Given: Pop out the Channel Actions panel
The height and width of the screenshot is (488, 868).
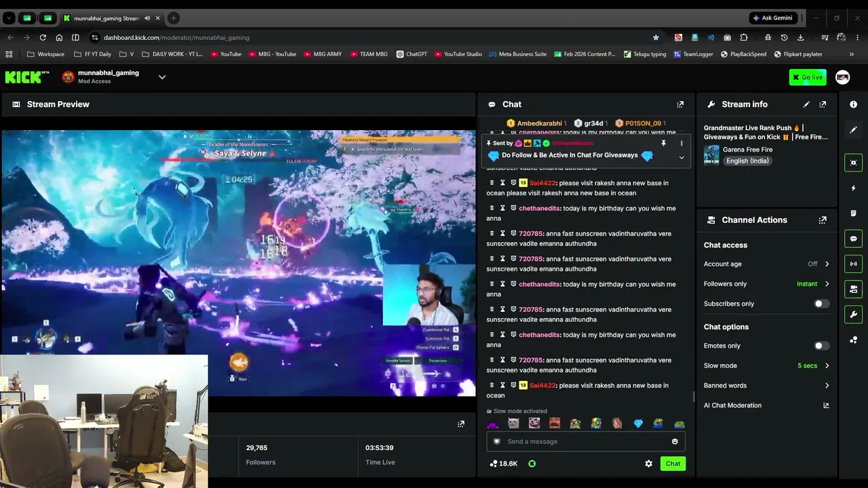Looking at the screenshot, I should tap(823, 220).
